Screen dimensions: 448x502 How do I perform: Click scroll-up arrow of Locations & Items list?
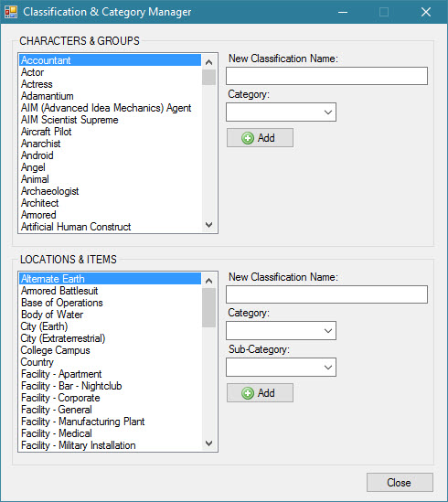tap(208, 281)
